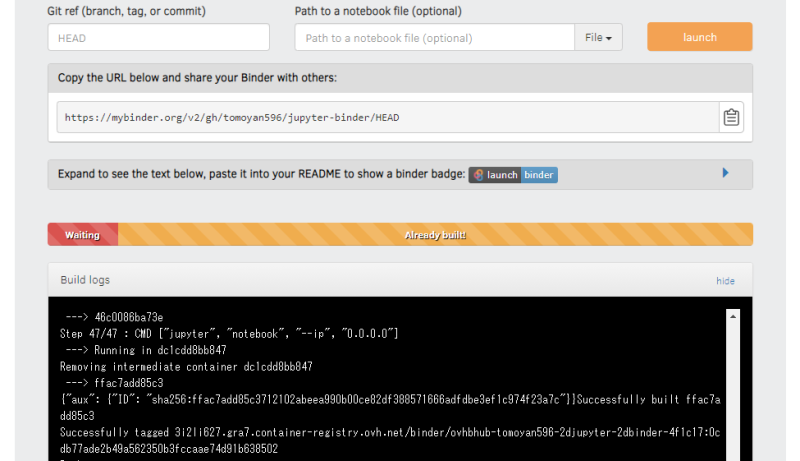
Task: Click the Already built! progress bar
Action: (x=435, y=235)
